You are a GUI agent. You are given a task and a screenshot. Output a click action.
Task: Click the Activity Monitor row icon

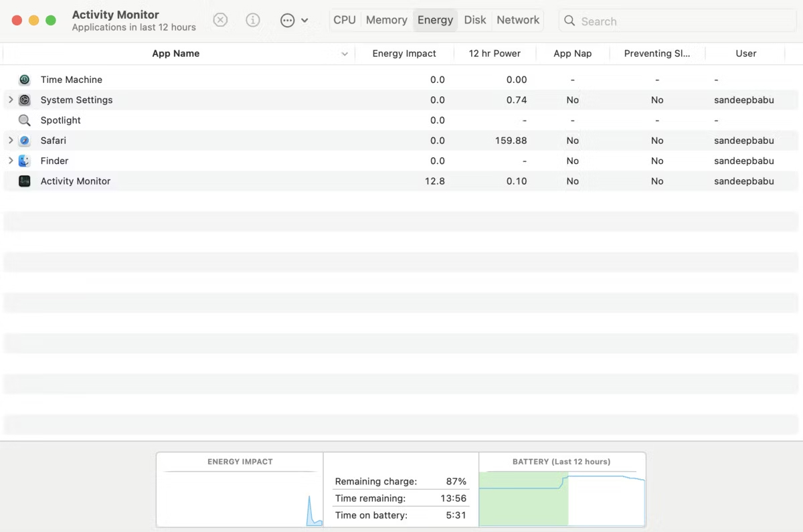tap(24, 181)
